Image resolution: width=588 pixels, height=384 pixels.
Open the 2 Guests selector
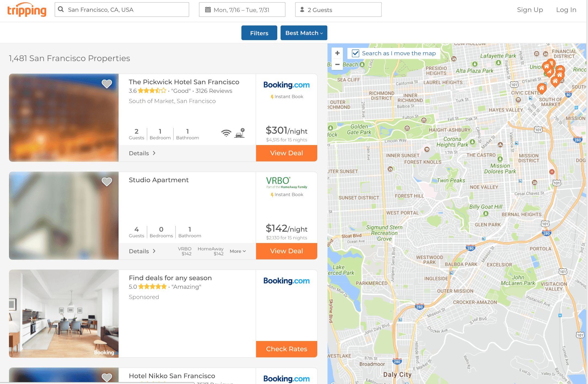[338, 10]
